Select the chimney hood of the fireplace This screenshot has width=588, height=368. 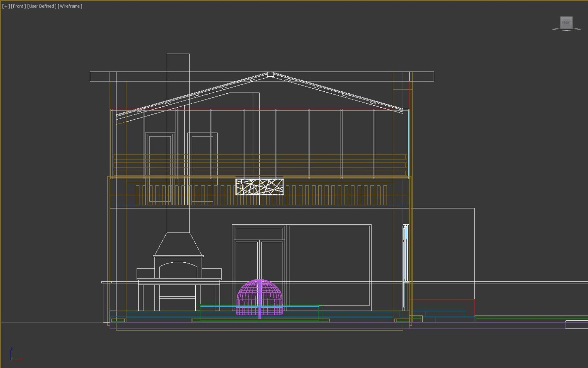pyautogui.click(x=178, y=244)
